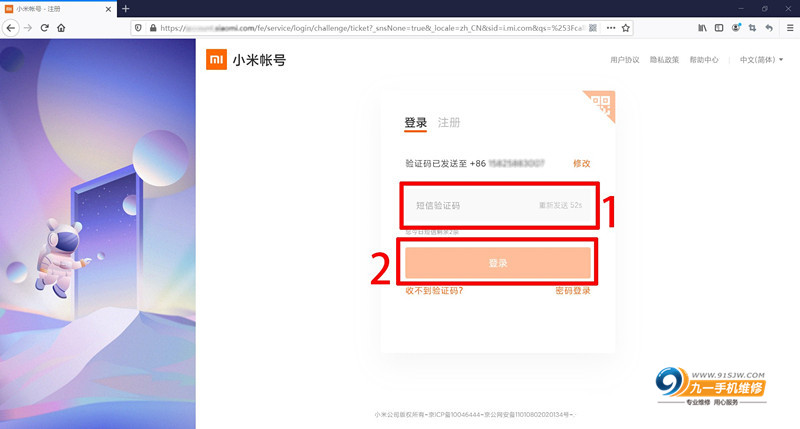Switch to QR code login corner icon
This screenshot has height=429, width=800.
602,104
